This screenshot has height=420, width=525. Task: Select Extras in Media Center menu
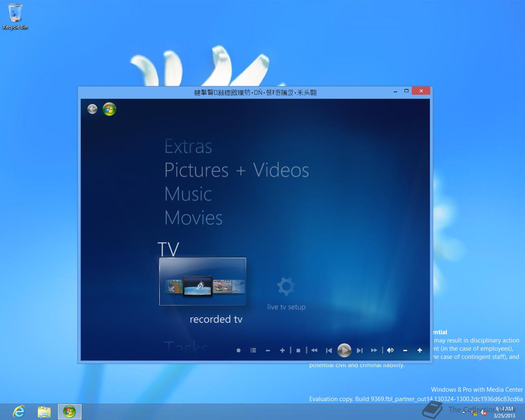(188, 146)
